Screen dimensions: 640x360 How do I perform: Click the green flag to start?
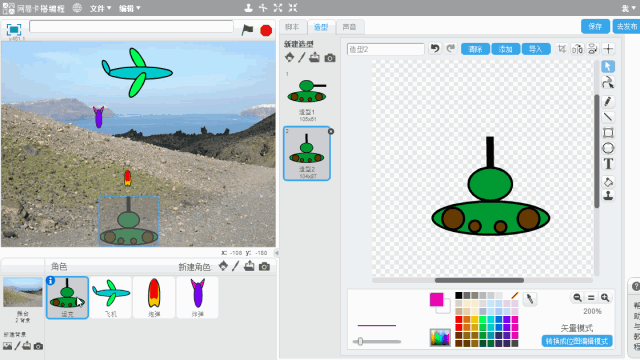[x=247, y=30]
